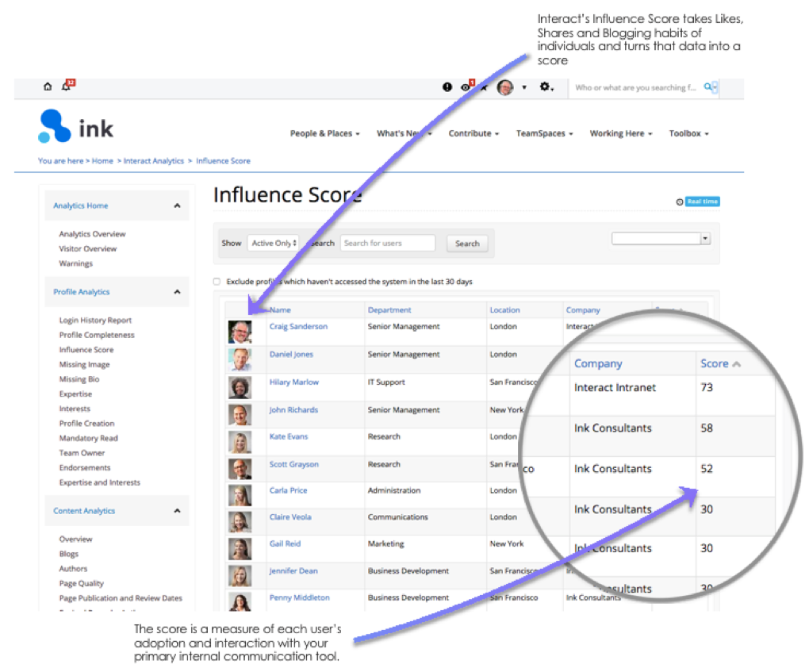
Task: Click the alert exclamation icon
Action: click(447, 87)
